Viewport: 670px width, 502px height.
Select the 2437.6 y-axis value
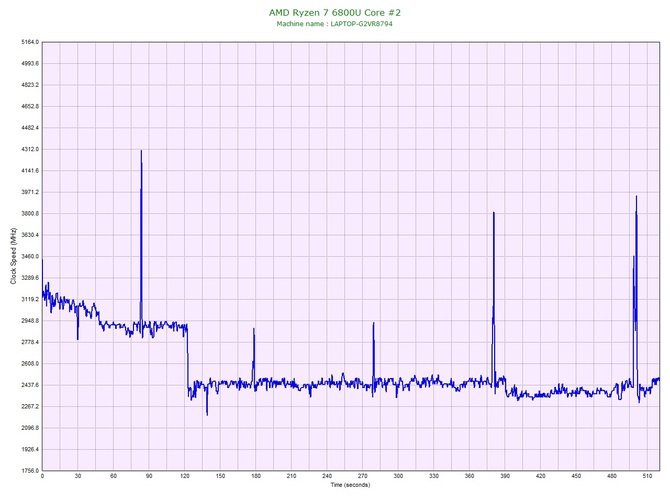coord(30,385)
